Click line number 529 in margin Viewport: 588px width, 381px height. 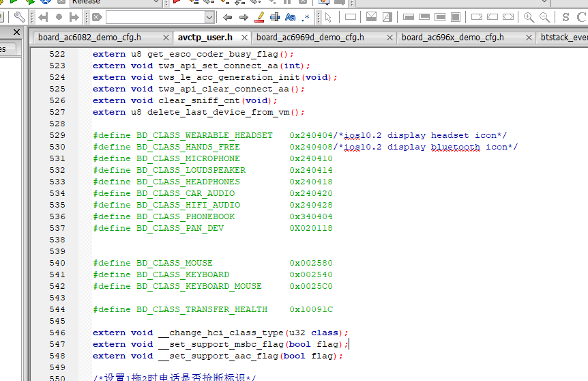point(57,135)
